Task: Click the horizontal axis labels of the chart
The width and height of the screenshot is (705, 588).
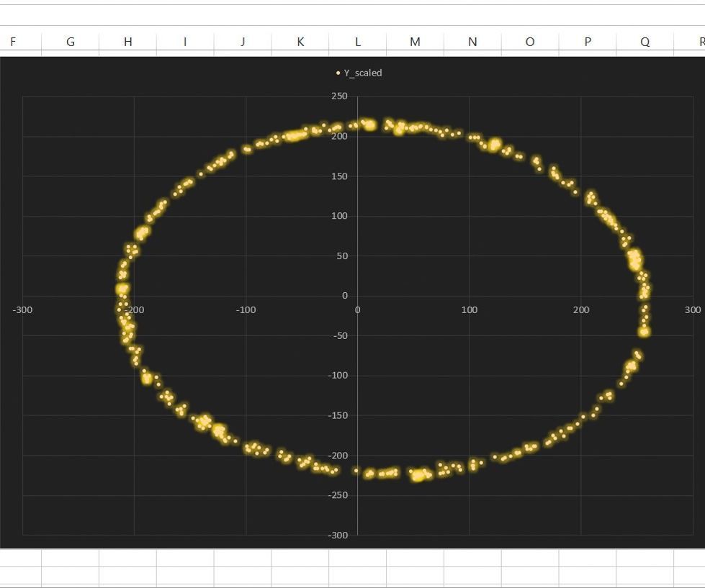Action: (x=470, y=309)
